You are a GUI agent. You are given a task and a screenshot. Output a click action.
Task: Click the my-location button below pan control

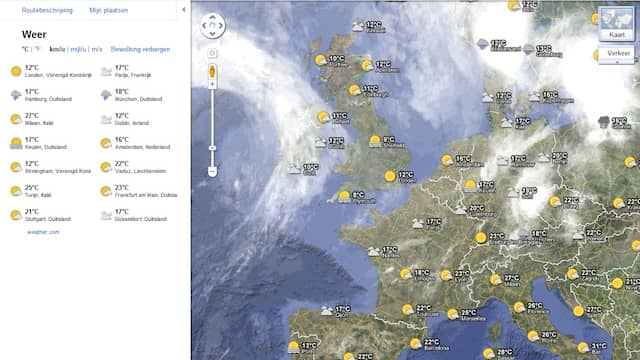click(x=212, y=53)
